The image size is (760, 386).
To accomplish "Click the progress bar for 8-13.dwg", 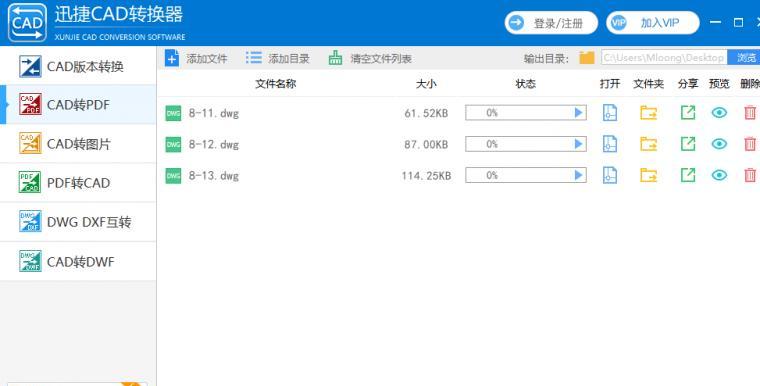I will 526,175.
